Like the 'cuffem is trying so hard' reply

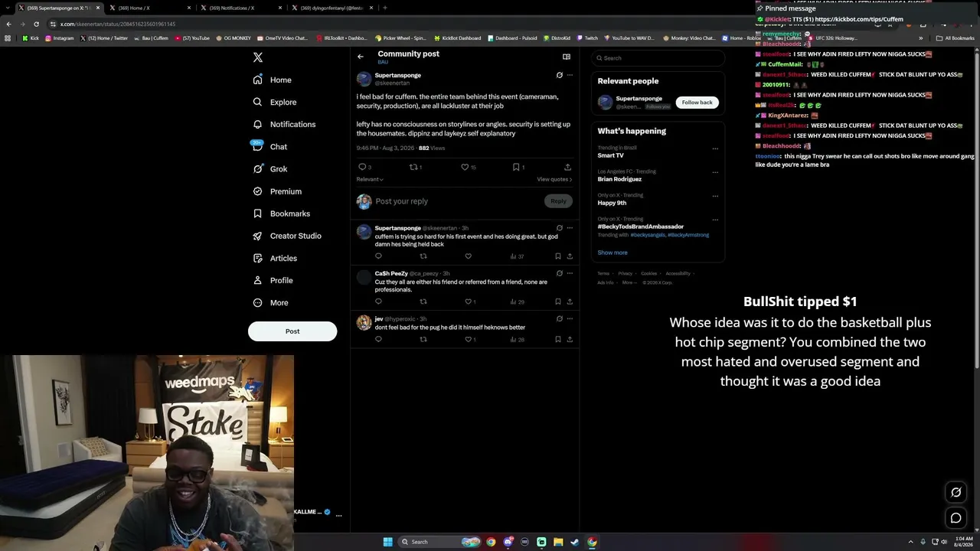[x=468, y=256]
